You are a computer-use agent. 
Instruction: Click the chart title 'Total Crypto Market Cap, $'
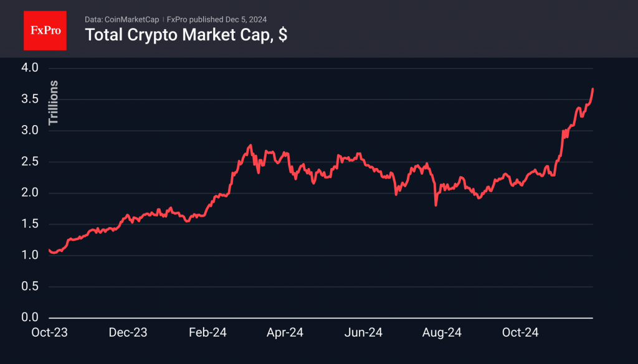pos(186,35)
